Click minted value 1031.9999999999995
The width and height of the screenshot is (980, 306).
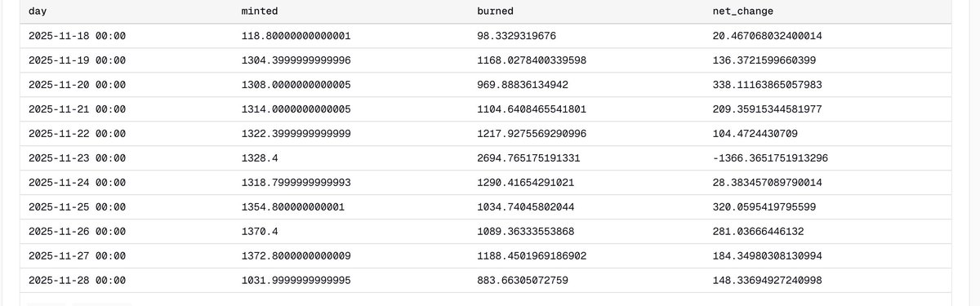pos(296,281)
